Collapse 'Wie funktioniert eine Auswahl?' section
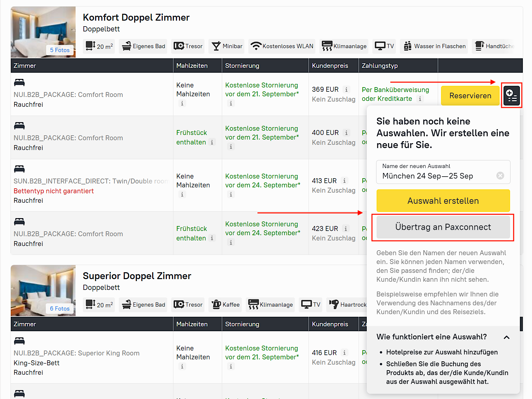 point(506,337)
